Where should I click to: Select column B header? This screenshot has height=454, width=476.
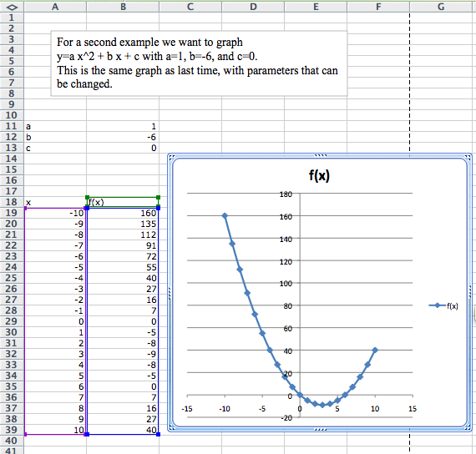tap(123, 7)
